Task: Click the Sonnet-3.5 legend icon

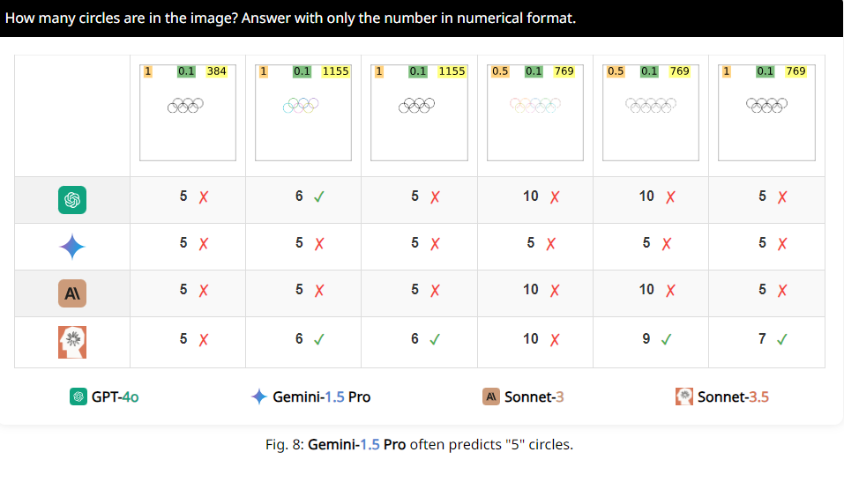Action: [684, 397]
